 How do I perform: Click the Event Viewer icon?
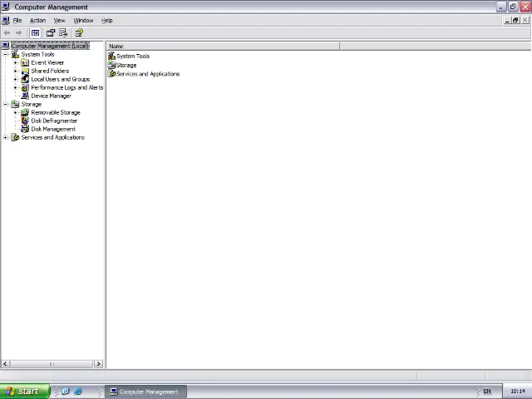point(25,62)
